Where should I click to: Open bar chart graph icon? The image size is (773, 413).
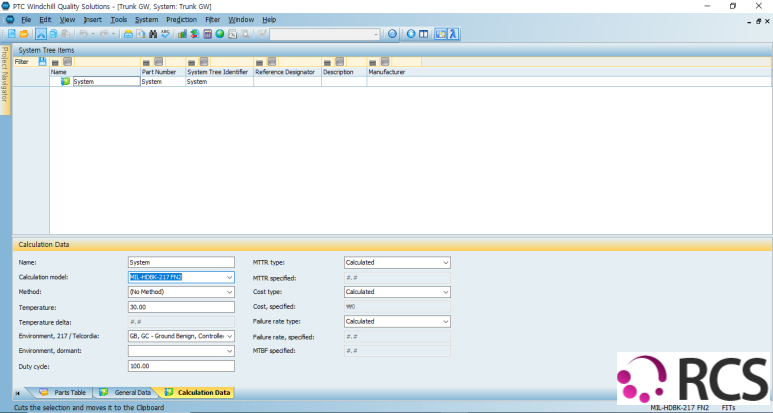click(x=182, y=34)
